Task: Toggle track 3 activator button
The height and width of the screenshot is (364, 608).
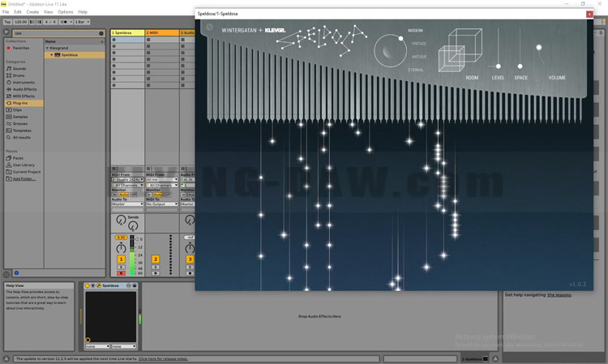Action: pyautogui.click(x=190, y=259)
